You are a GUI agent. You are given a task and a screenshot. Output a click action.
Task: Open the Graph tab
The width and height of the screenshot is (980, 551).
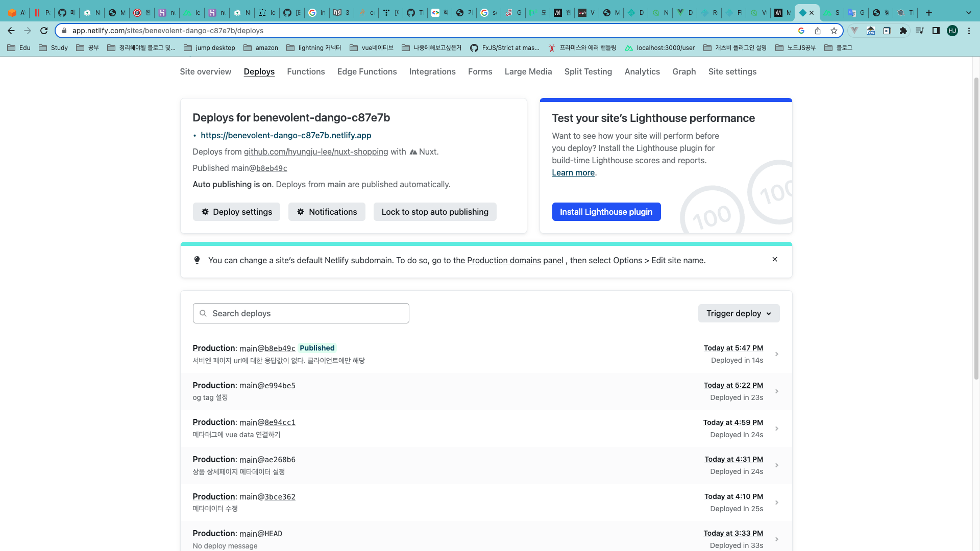point(684,71)
